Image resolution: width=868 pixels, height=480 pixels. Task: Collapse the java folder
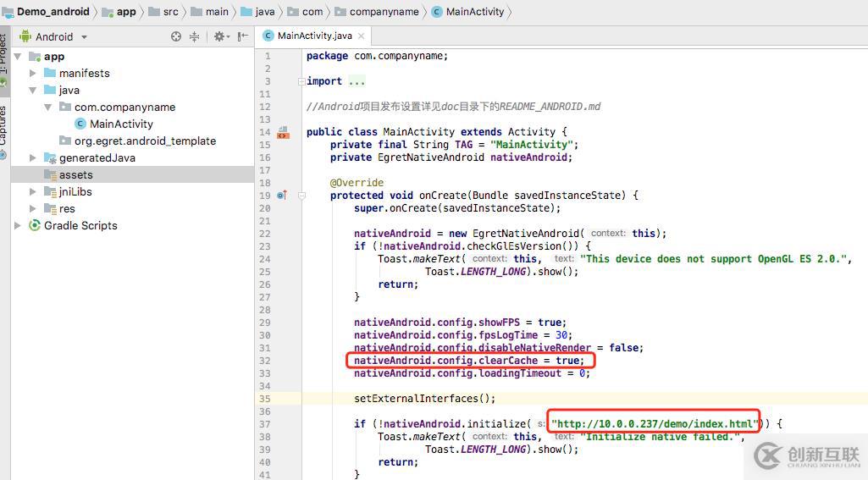point(33,91)
